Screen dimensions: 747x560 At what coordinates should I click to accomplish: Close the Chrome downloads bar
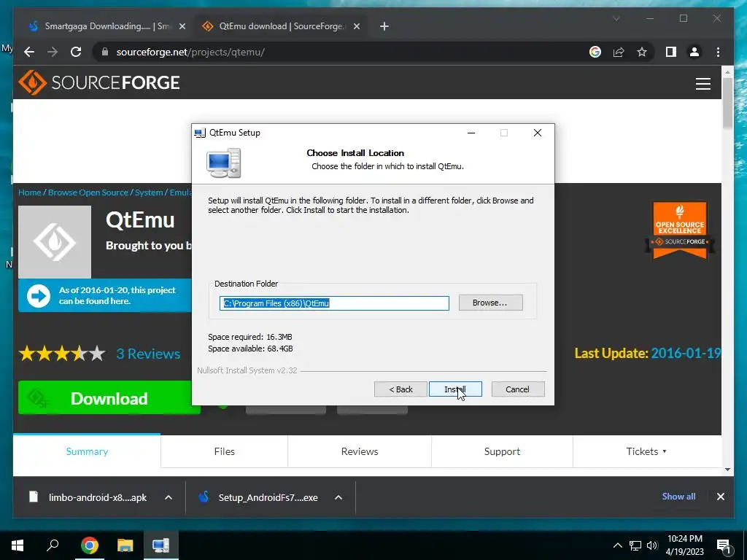click(x=720, y=497)
